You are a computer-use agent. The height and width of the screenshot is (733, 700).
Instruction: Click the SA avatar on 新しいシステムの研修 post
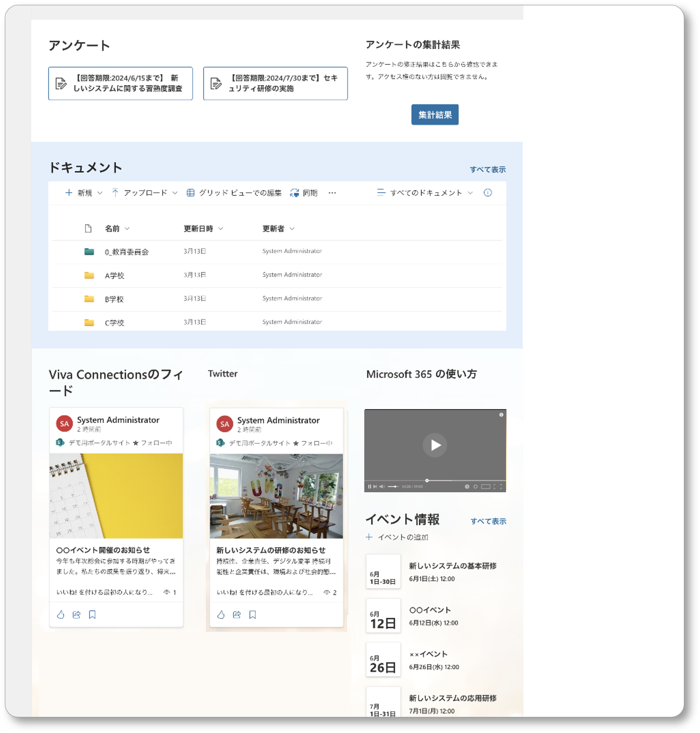(x=225, y=424)
